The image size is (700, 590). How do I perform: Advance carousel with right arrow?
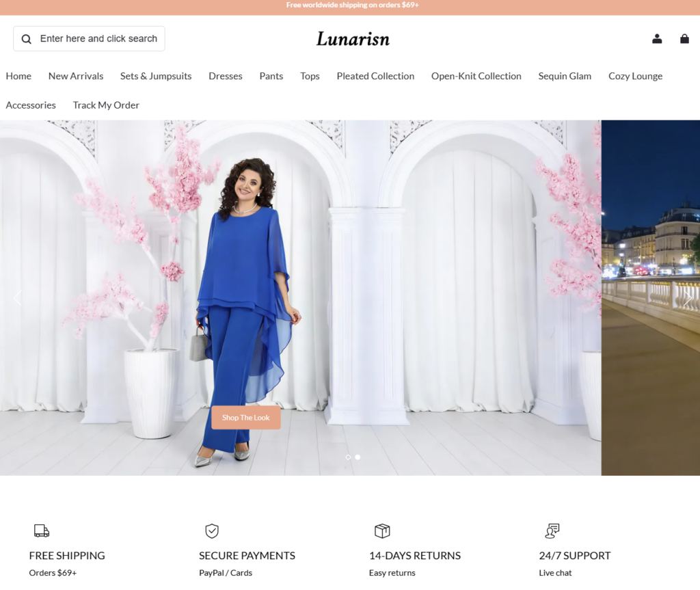pyautogui.click(x=686, y=298)
